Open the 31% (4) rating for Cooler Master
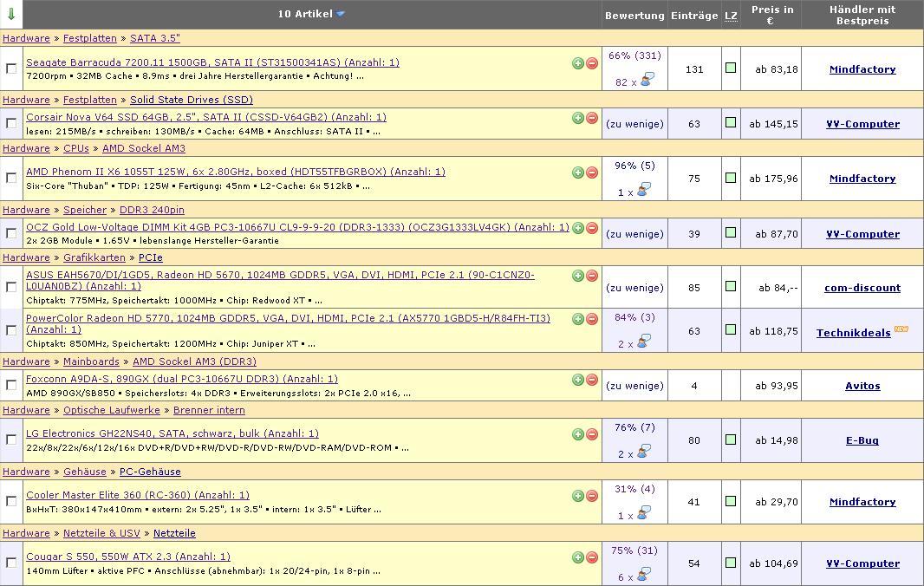 click(634, 489)
